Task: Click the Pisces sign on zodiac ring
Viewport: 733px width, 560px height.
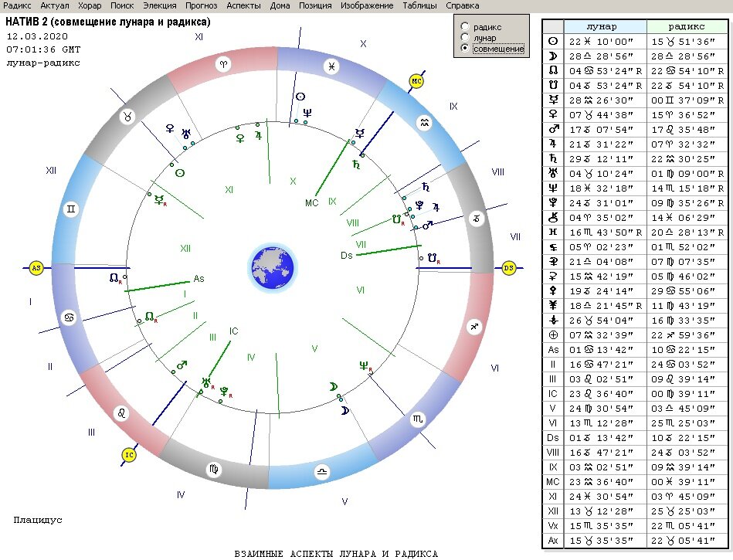Action: [x=331, y=66]
